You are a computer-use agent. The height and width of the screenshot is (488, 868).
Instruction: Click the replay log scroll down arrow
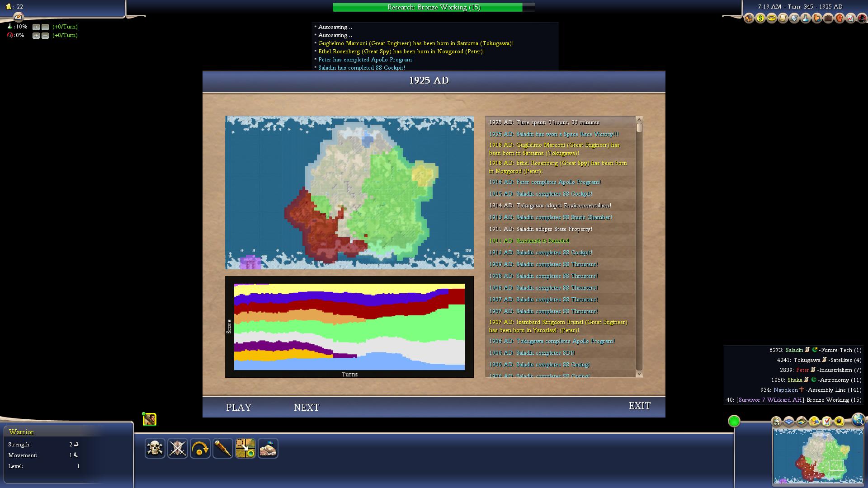point(639,374)
